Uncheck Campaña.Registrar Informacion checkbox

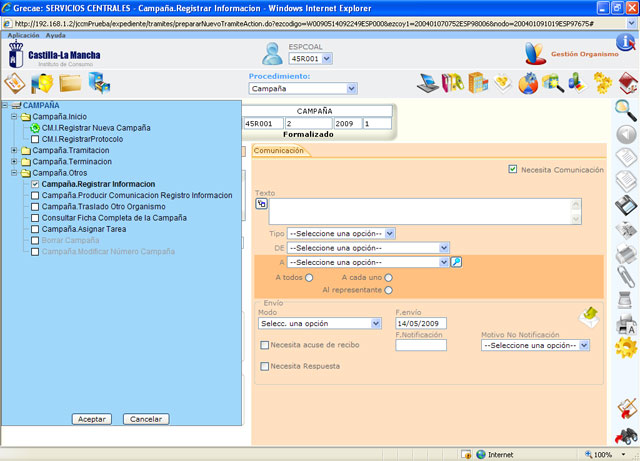pos(35,184)
